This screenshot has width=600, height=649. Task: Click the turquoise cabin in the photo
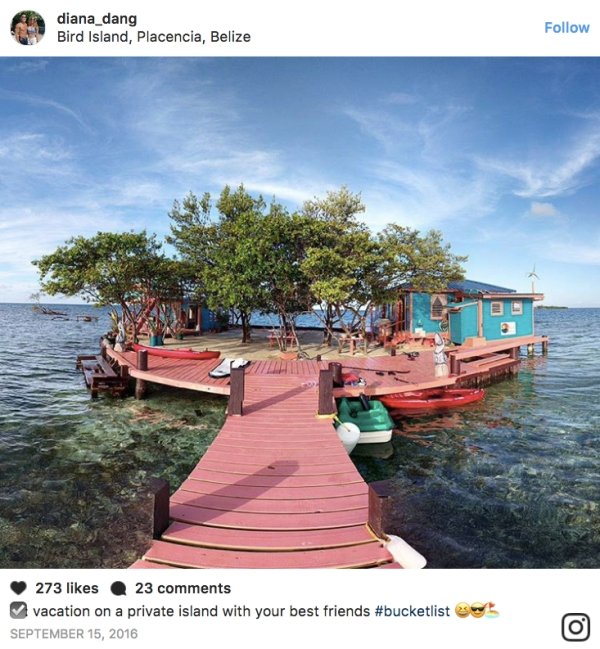coord(472,315)
